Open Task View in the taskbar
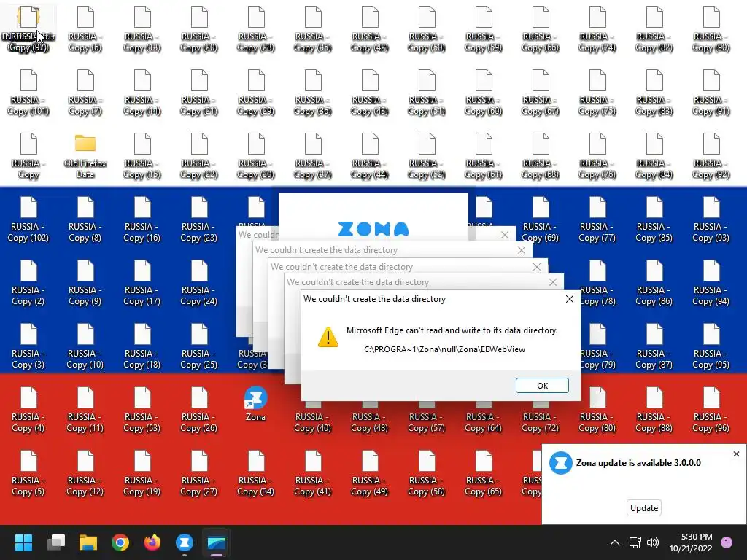747x560 pixels. [56, 542]
